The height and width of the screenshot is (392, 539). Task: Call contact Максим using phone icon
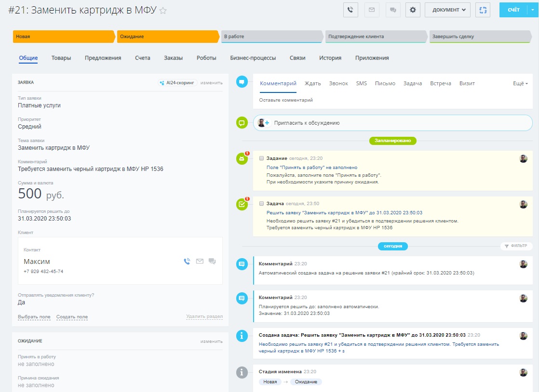pyautogui.click(x=187, y=261)
